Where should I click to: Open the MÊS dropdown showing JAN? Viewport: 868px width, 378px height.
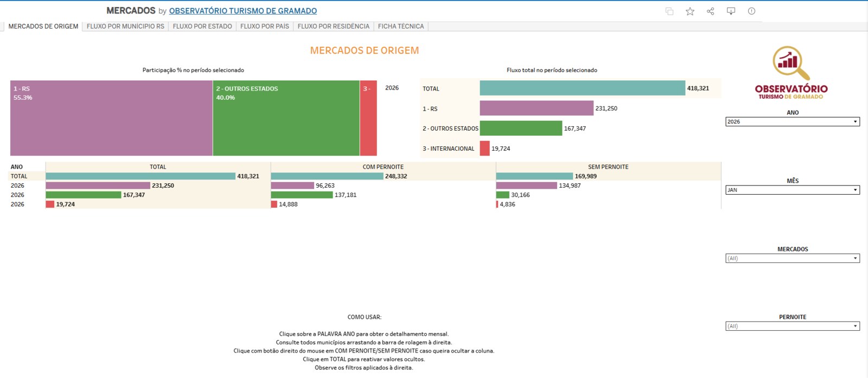click(x=793, y=190)
